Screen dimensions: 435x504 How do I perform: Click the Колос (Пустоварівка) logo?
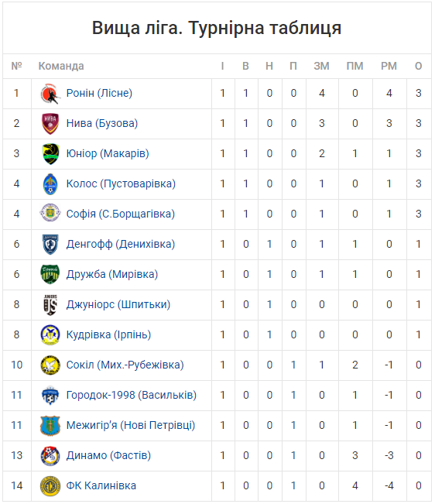coord(50,184)
